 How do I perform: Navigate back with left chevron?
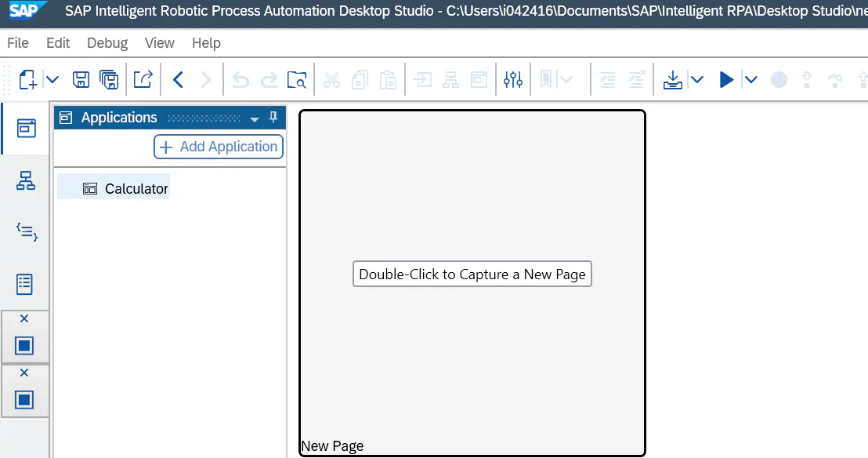coord(179,80)
